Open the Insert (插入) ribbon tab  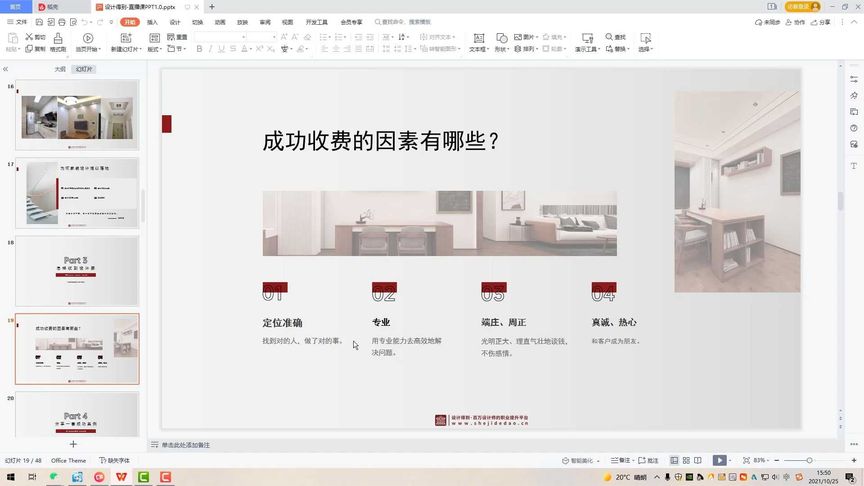[x=153, y=22]
